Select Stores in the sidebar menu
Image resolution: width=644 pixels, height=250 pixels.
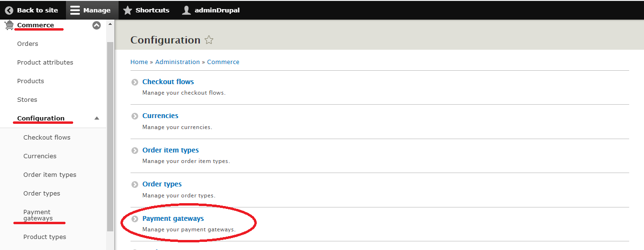[27, 99]
